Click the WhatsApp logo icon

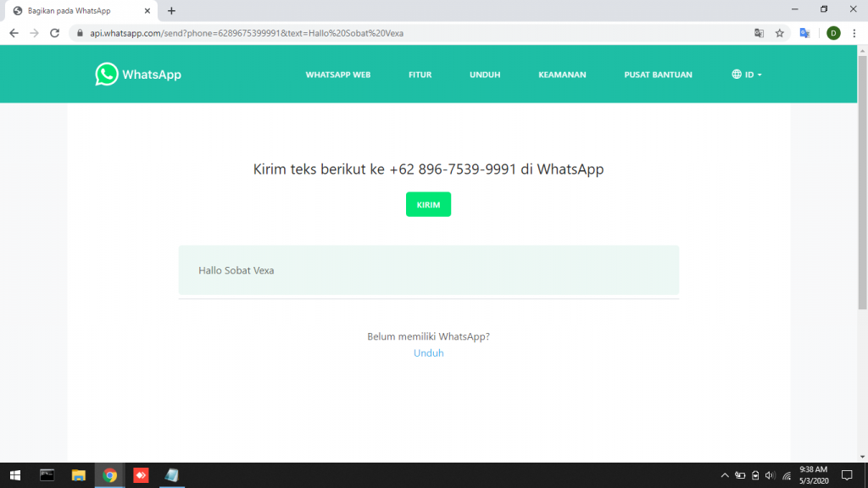(x=106, y=75)
